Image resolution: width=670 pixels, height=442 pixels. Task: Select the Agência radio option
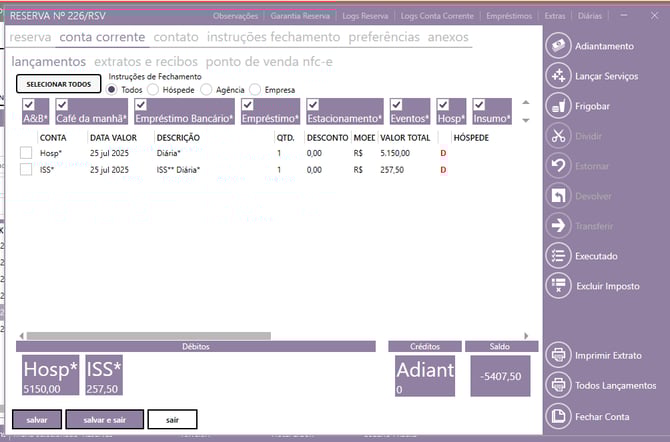click(x=207, y=89)
